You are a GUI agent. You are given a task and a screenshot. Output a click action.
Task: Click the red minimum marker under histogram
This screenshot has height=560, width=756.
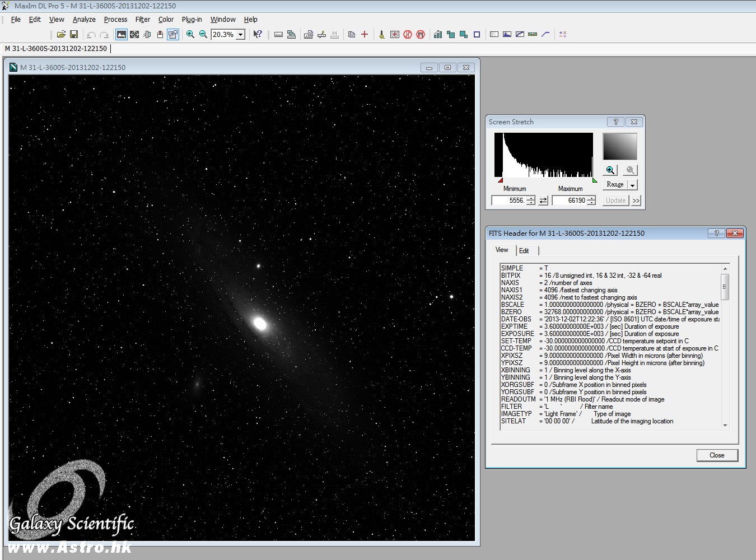[x=500, y=180]
